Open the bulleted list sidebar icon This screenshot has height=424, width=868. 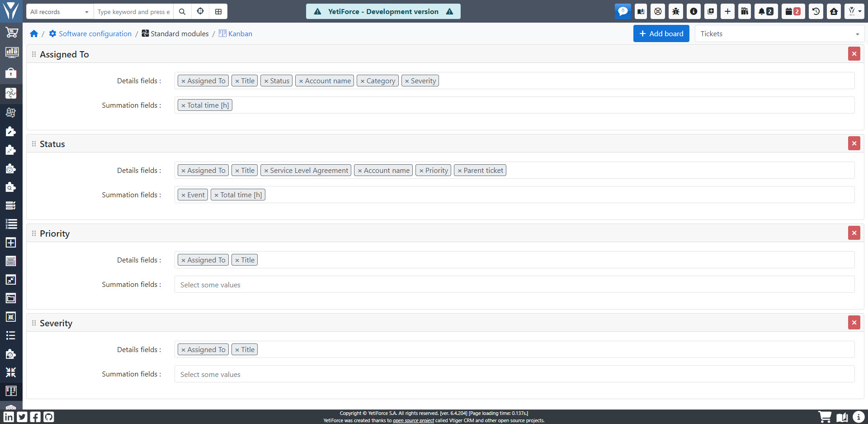(11, 335)
